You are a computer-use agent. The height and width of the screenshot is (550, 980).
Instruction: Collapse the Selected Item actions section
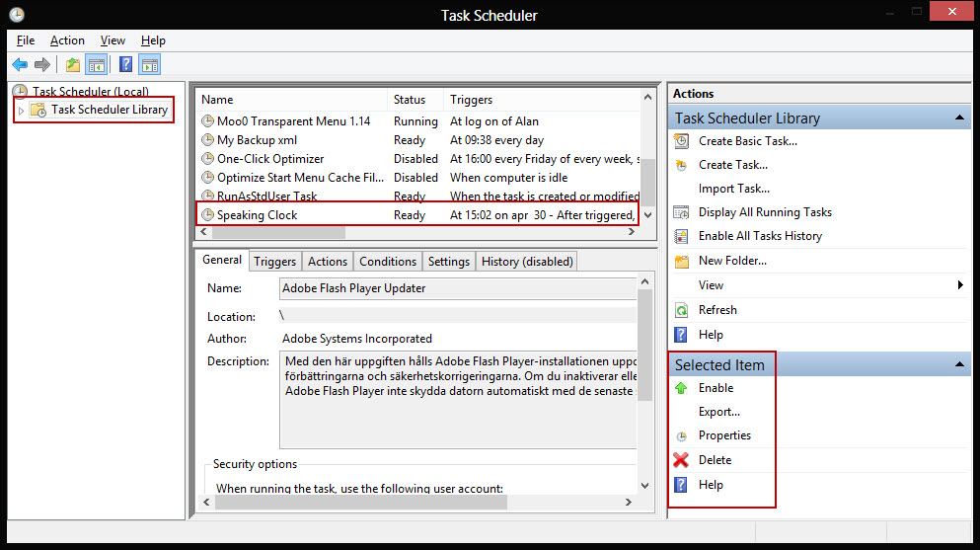click(959, 364)
